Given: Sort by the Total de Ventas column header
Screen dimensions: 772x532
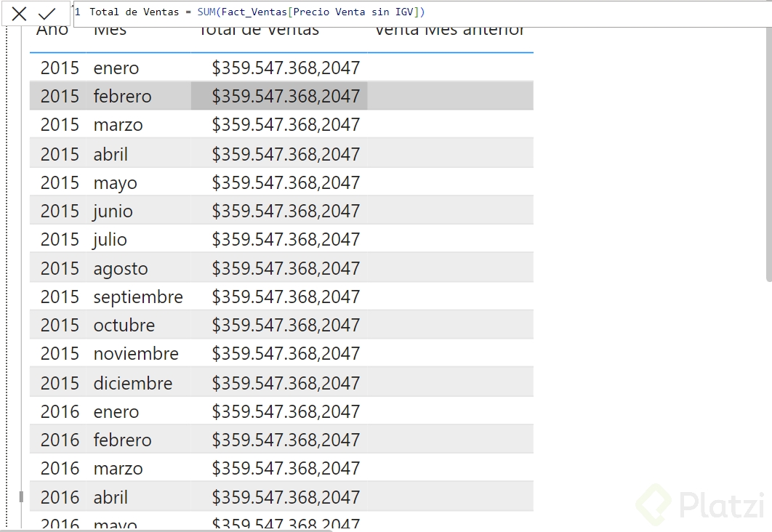Looking at the screenshot, I should point(259,32).
